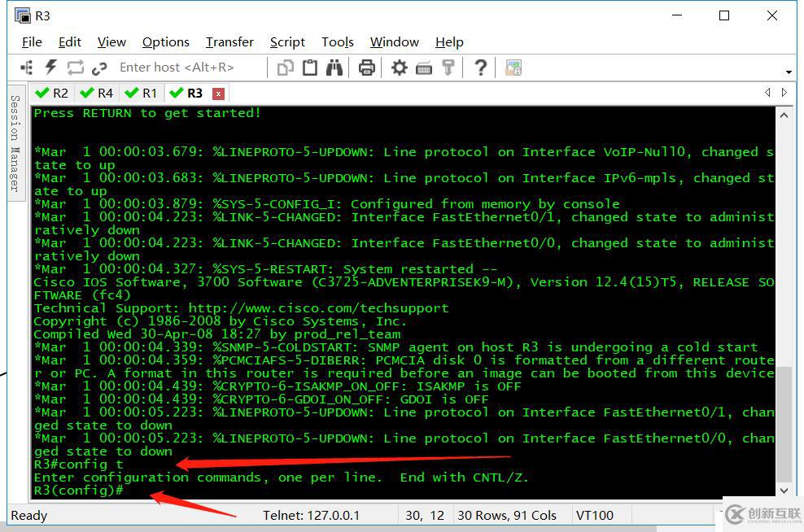Open Session Options gear icon
Viewport: 804px width, 532px height.
[x=399, y=68]
